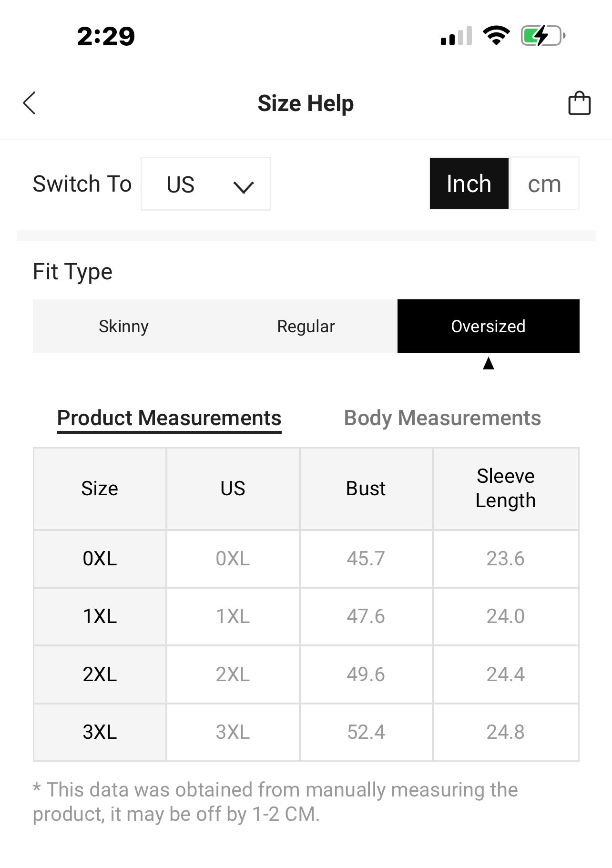
Task: Open the US region dropdown
Action: point(205,184)
